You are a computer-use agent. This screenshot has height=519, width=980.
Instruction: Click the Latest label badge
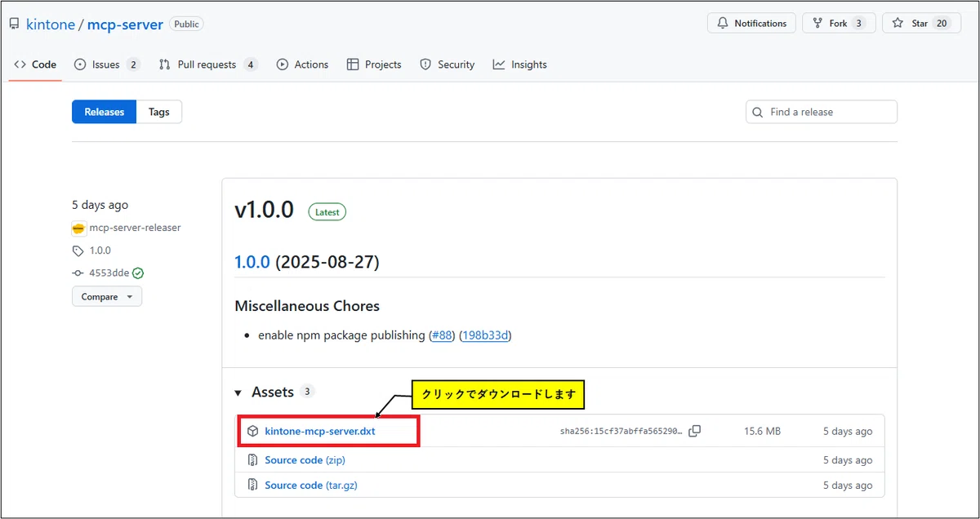[327, 212]
